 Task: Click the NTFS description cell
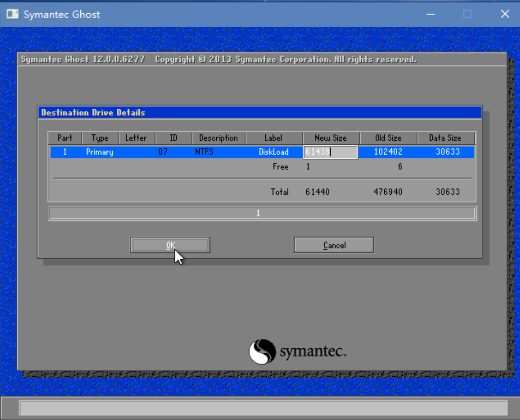[x=204, y=152]
